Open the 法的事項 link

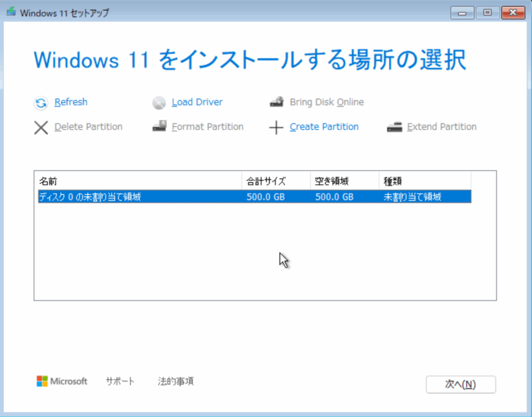[176, 381]
